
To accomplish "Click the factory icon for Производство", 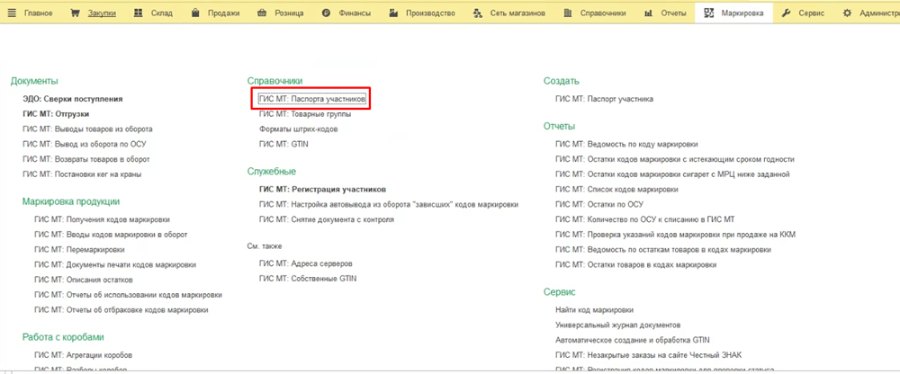I will click(x=393, y=13).
